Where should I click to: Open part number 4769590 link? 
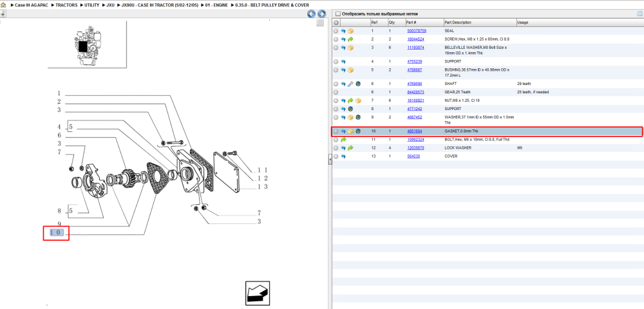pos(414,84)
